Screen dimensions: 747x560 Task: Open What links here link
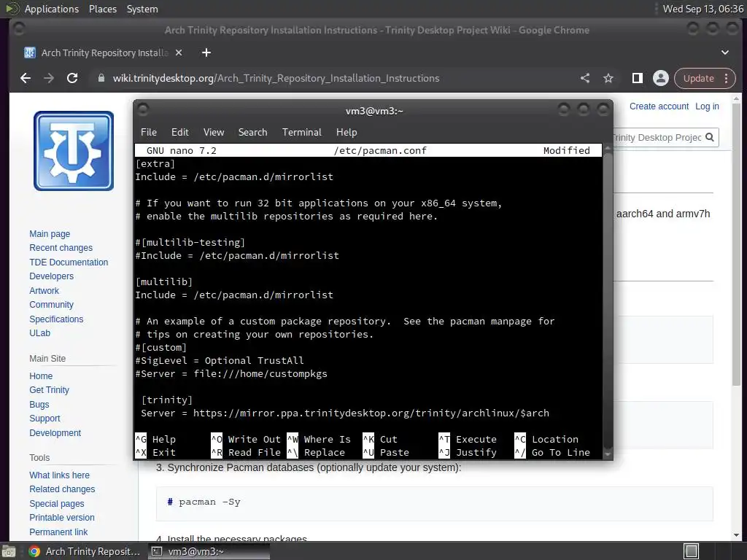click(60, 475)
